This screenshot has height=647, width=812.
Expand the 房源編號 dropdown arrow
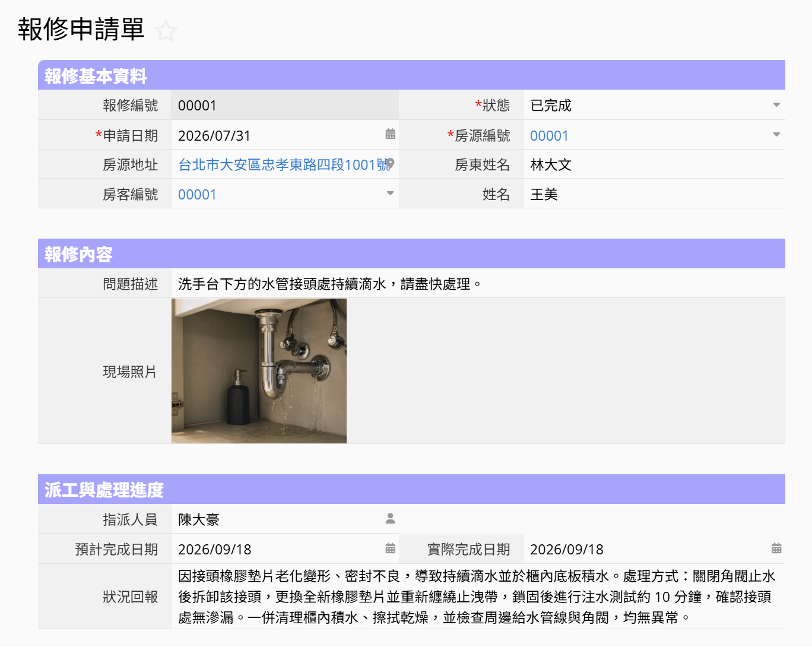coord(776,135)
